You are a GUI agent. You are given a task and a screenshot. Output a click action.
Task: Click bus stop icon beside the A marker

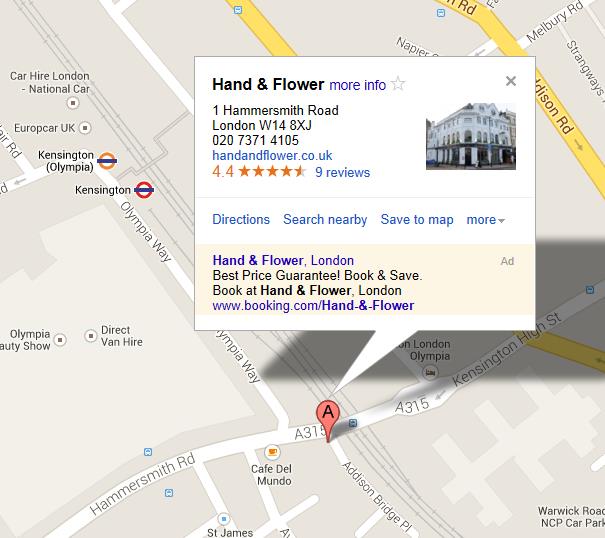coord(353,423)
